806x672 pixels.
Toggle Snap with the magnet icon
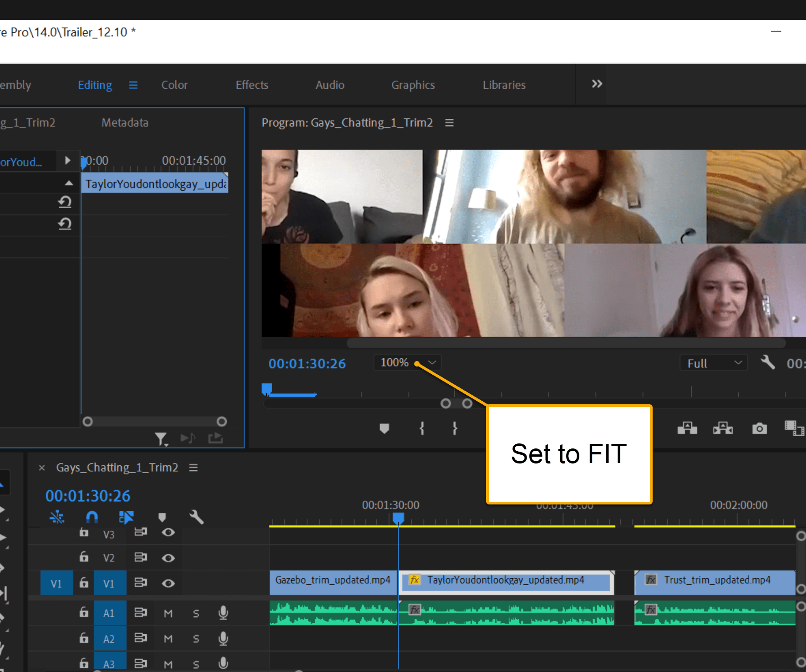pos(92,517)
